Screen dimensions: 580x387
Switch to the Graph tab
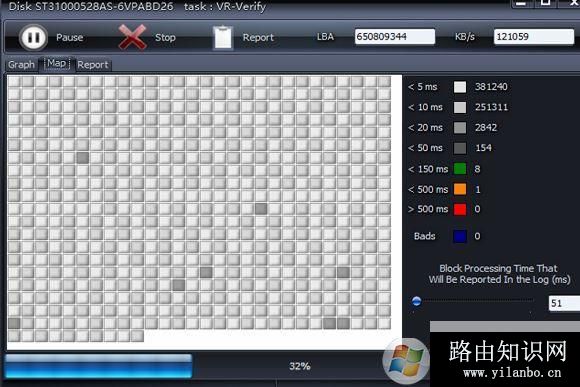point(21,65)
